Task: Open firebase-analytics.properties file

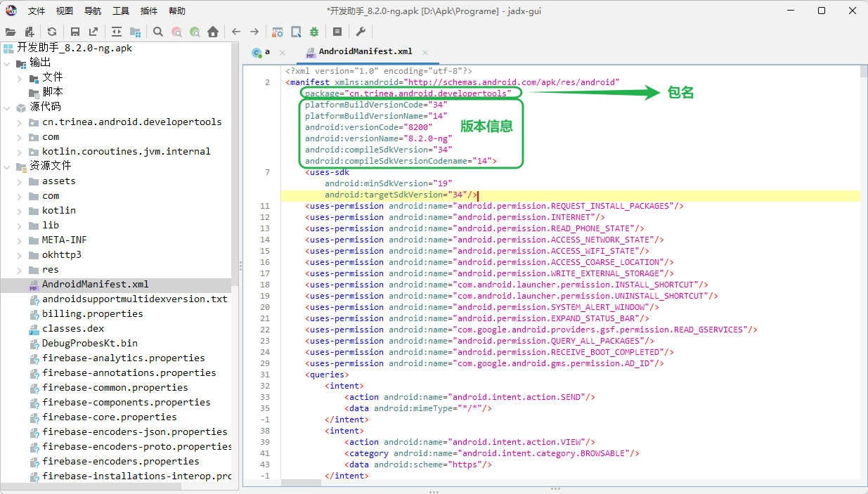Action: (123, 358)
